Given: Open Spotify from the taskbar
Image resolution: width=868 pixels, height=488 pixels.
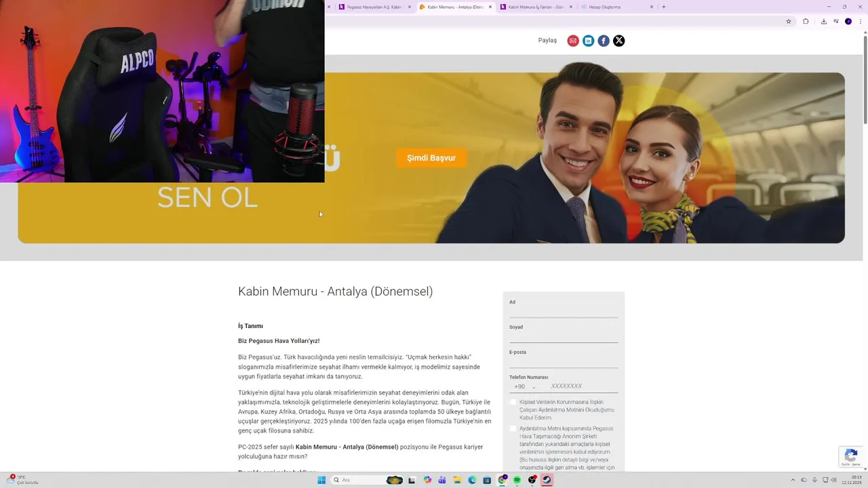Looking at the screenshot, I should [517, 480].
